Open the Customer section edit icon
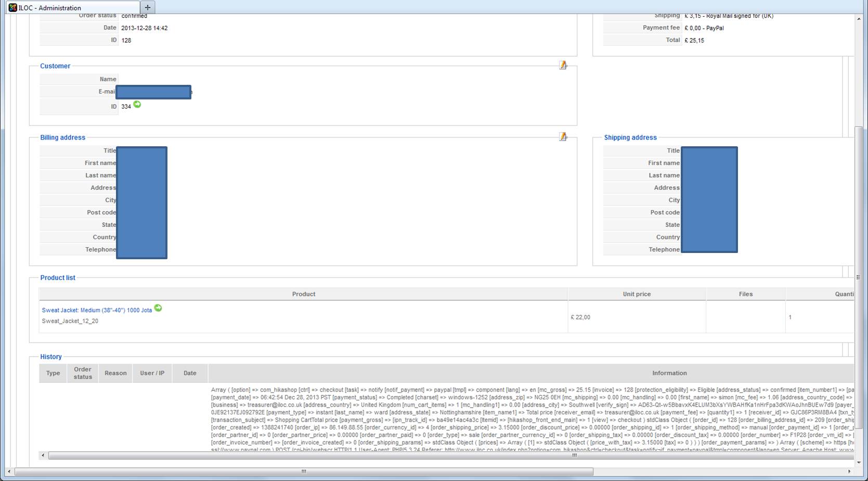 click(563, 65)
